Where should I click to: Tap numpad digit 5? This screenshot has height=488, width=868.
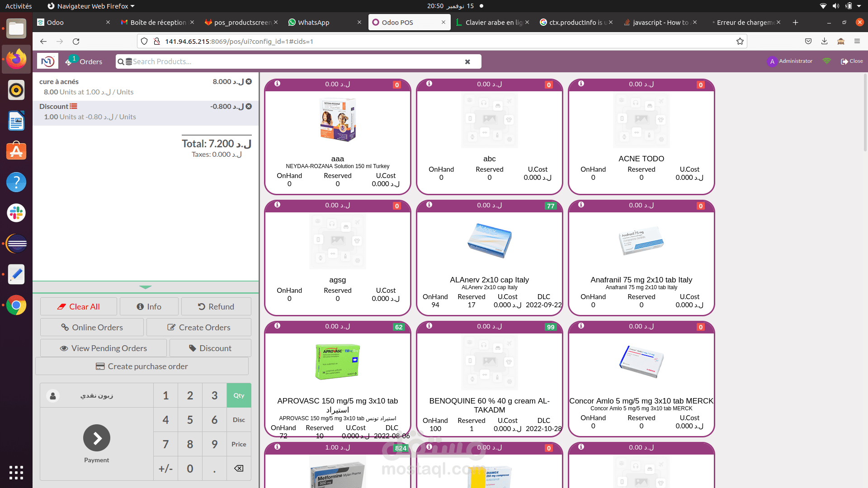(190, 420)
